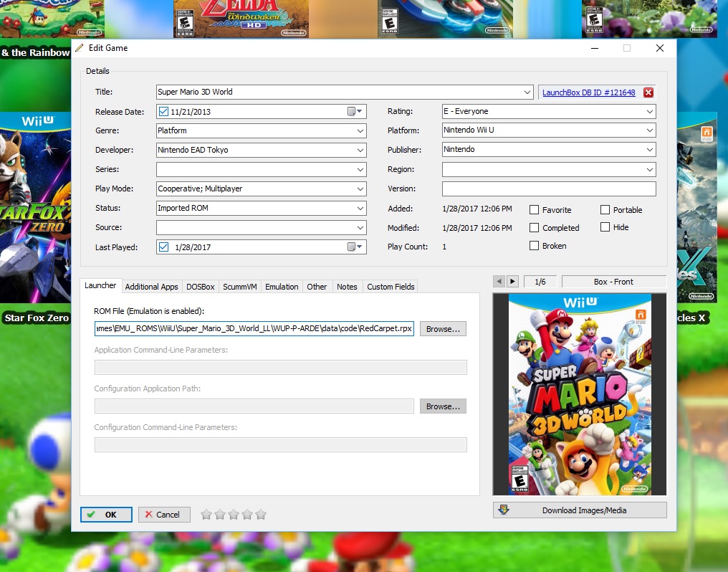728x572 pixels.
Task: Show previous image with left arrow
Action: tap(499, 282)
